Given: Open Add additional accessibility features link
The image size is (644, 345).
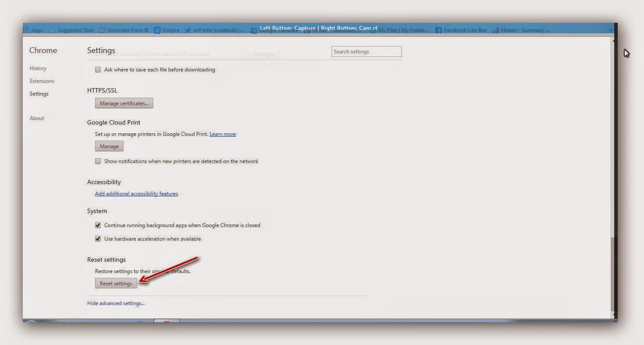Looking at the screenshot, I should click(x=137, y=194).
